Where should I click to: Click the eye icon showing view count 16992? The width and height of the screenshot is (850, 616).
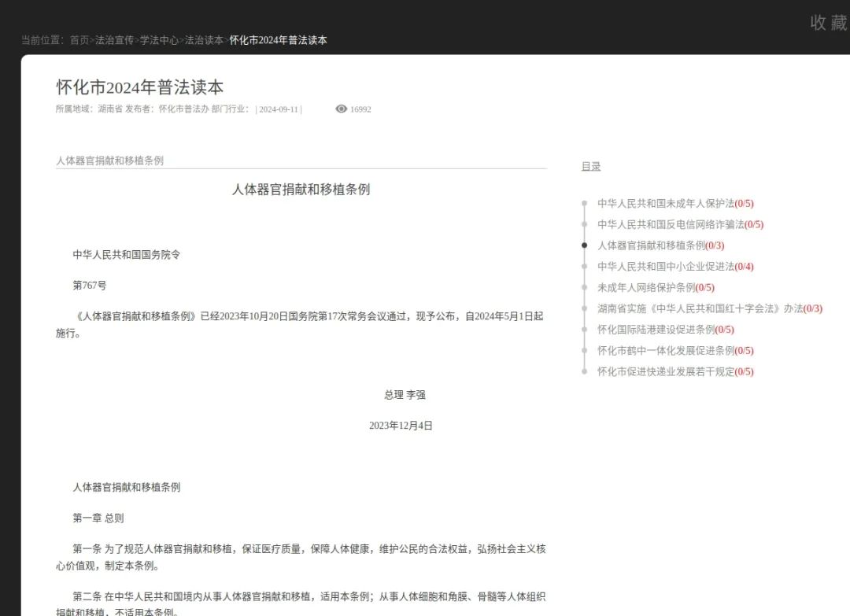[341, 109]
